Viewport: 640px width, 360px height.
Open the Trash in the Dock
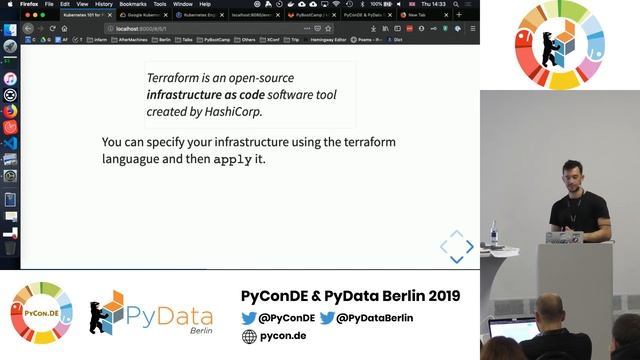click(10, 248)
